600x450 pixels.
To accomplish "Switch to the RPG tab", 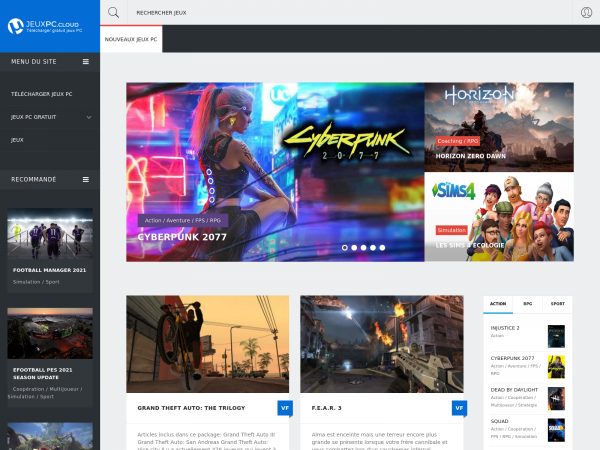I will click(x=527, y=303).
